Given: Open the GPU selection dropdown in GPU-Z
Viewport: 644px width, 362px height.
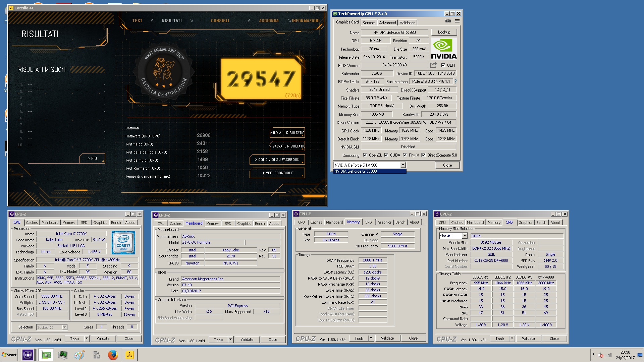Looking at the screenshot, I should pos(403,165).
